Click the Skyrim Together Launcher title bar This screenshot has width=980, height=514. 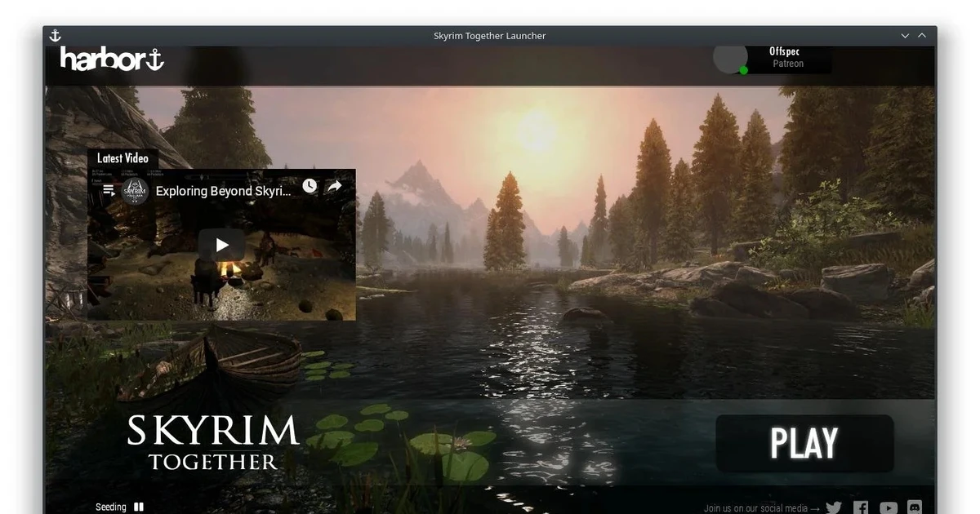[489, 35]
